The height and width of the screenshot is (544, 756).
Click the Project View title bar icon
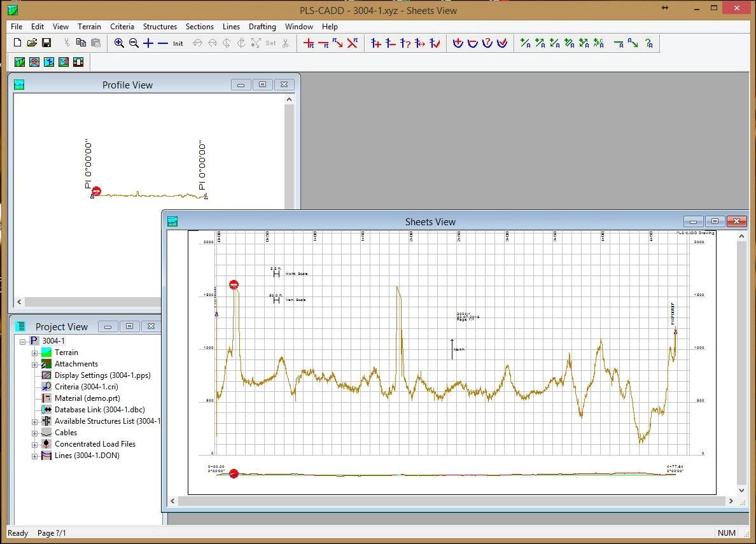coord(21,326)
